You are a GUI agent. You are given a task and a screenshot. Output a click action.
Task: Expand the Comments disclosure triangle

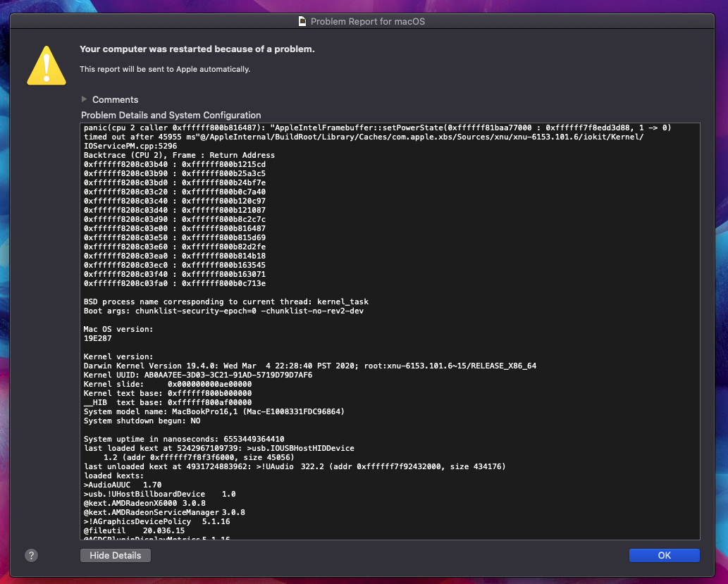(84, 99)
